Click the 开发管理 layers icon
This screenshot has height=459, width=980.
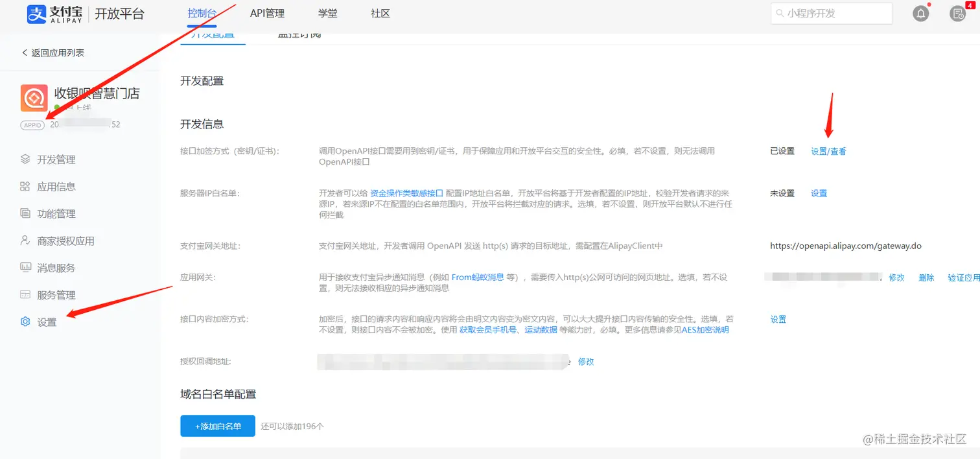point(25,159)
